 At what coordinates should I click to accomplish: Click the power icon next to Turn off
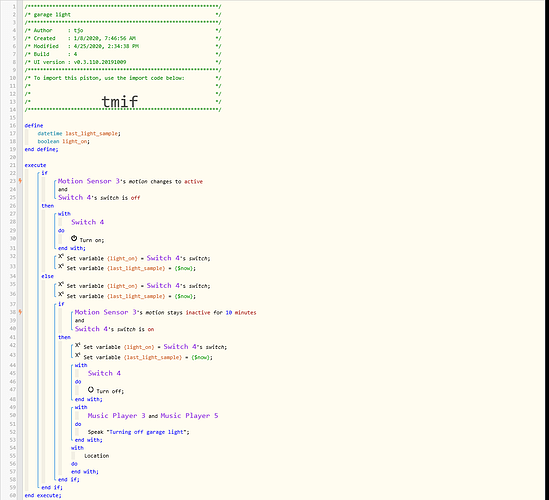click(x=91, y=390)
